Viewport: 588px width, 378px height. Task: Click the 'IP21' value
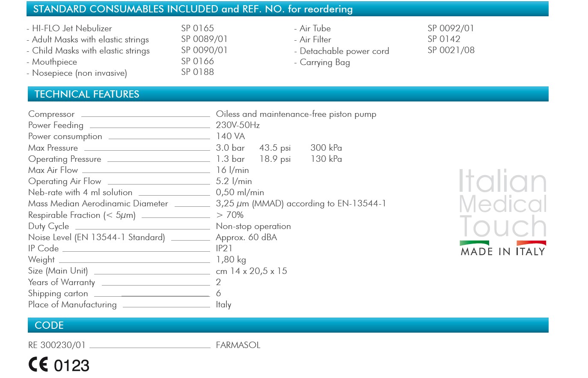[x=224, y=248]
